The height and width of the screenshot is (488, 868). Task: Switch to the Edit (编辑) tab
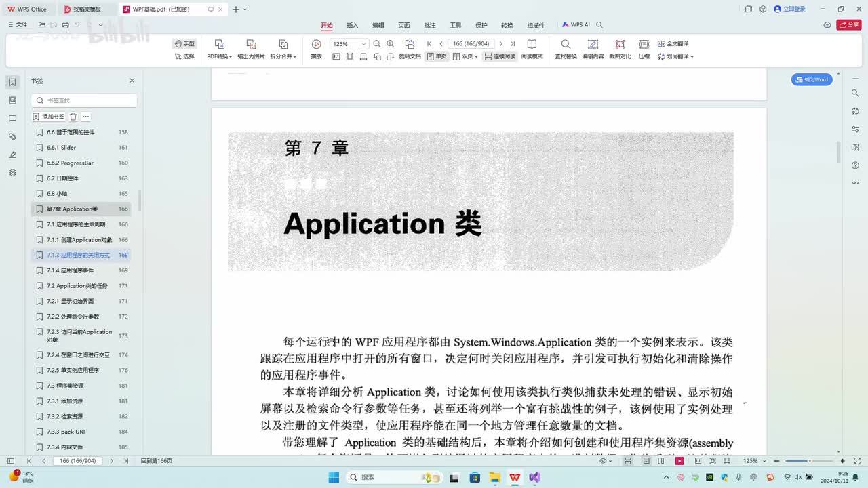click(x=378, y=25)
